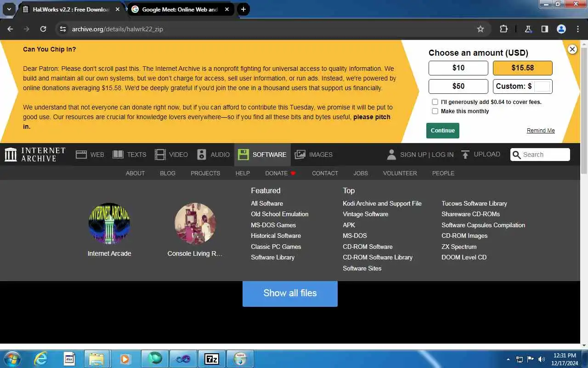The width and height of the screenshot is (588, 368).
Task: Select the $15.58 donation amount
Action: [x=523, y=68]
